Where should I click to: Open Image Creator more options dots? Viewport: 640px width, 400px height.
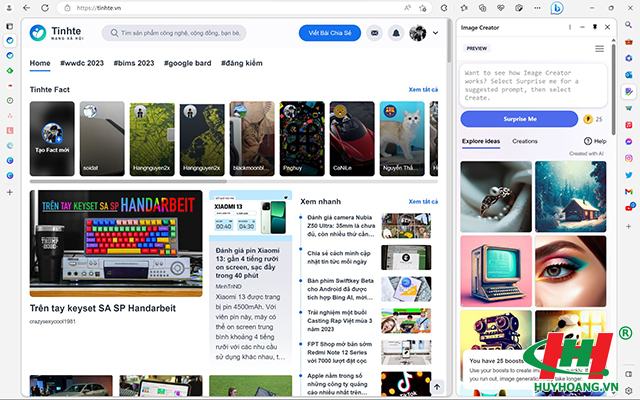(x=570, y=27)
